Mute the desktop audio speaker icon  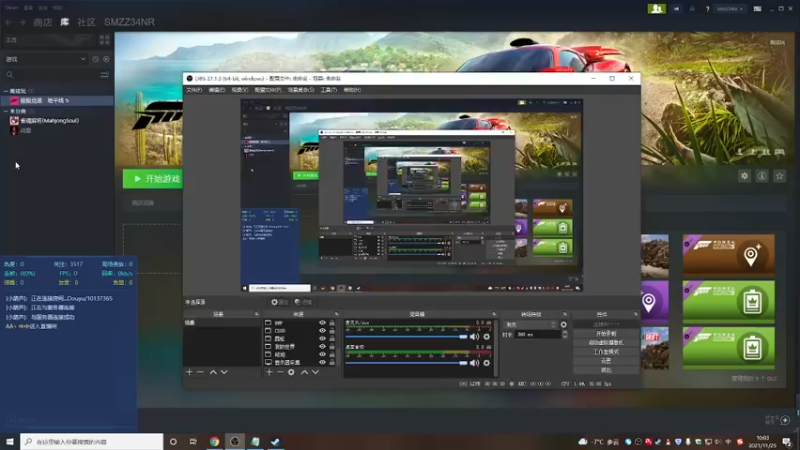pyautogui.click(x=474, y=363)
